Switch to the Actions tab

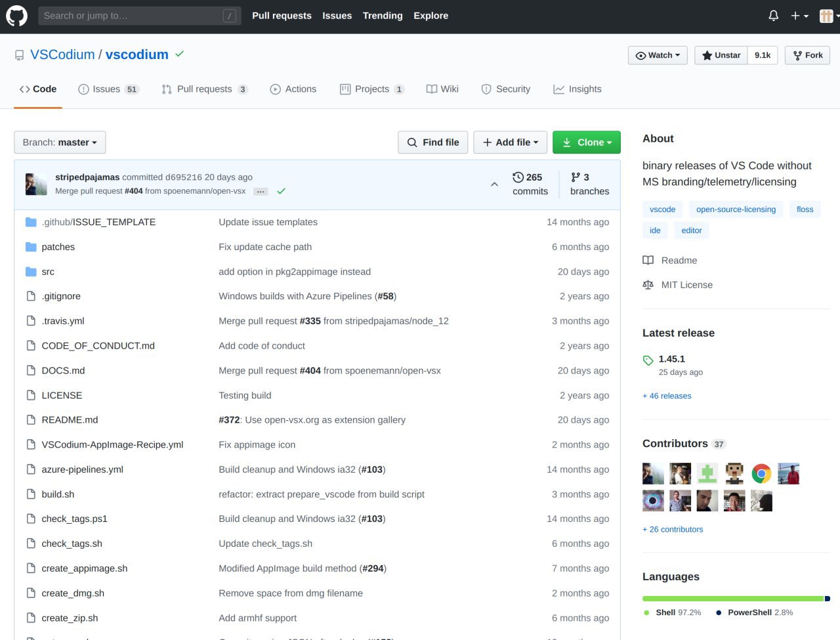(x=293, y=89)
